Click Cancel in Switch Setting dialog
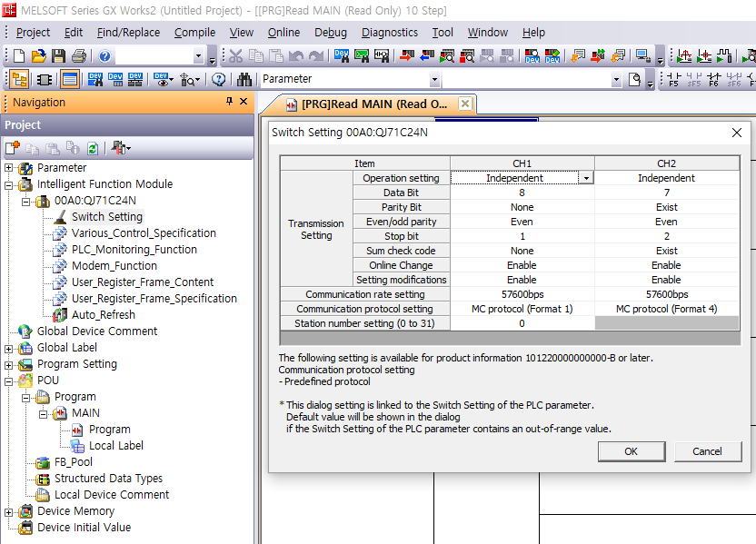Screen dimensions: 756x544 (x=707, y=451)
